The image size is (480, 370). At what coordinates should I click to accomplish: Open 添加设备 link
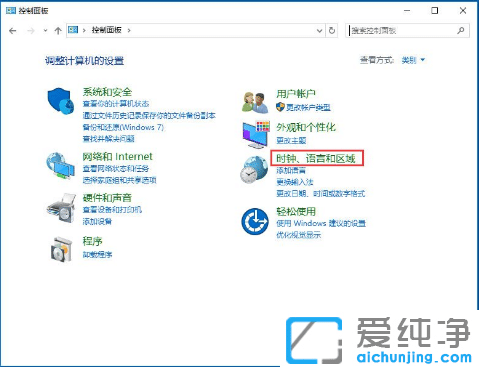pyautogui.click(x=97, y=221)
